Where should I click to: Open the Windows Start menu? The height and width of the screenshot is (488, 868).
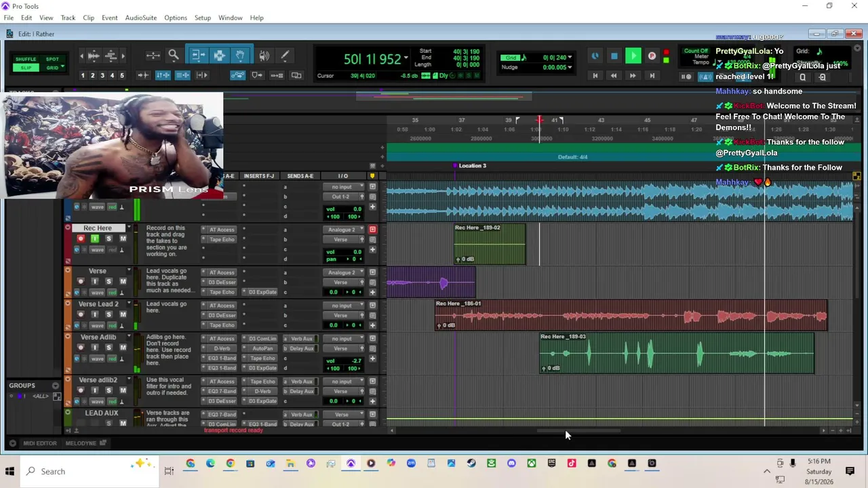[9, 471]
